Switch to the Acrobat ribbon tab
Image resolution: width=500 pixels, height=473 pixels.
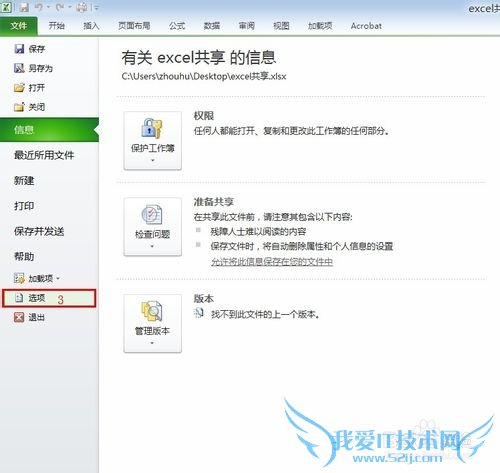(x=366, y=26)
